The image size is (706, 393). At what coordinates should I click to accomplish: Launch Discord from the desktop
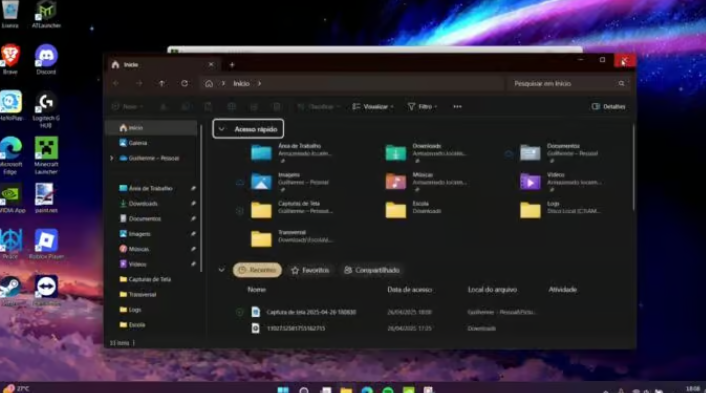[x=46, y=59]
